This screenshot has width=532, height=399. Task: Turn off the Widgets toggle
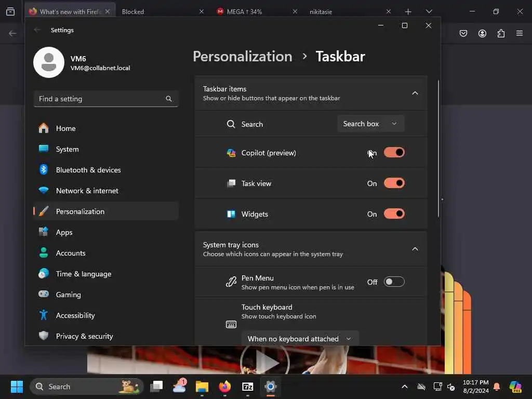pos(394,214)
